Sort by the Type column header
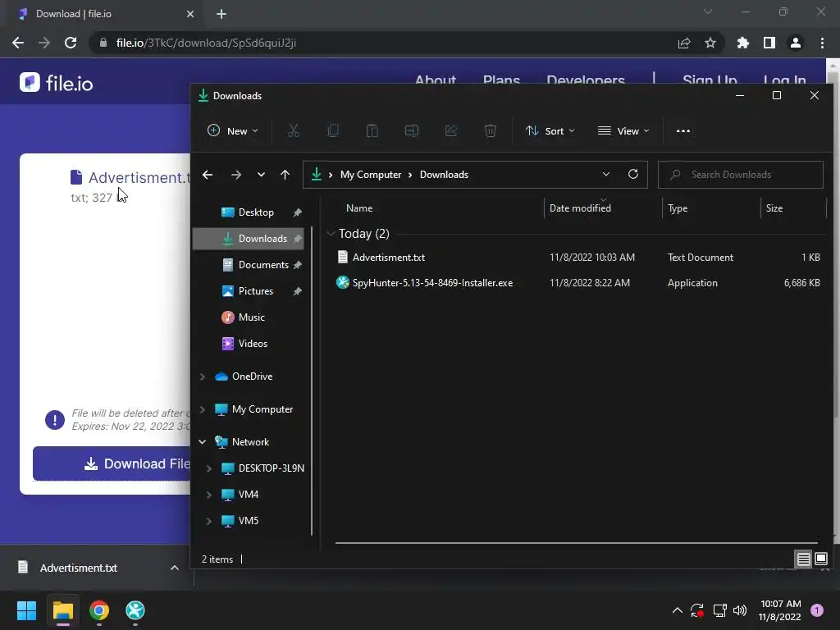This screenshot has width=840, height=630. click(x=678, y=208)
